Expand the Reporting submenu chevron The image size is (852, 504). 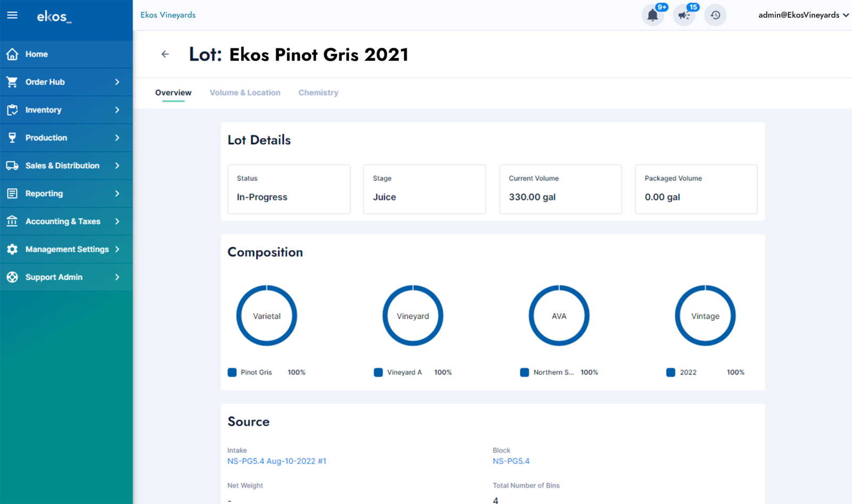(x=117, y=193)
